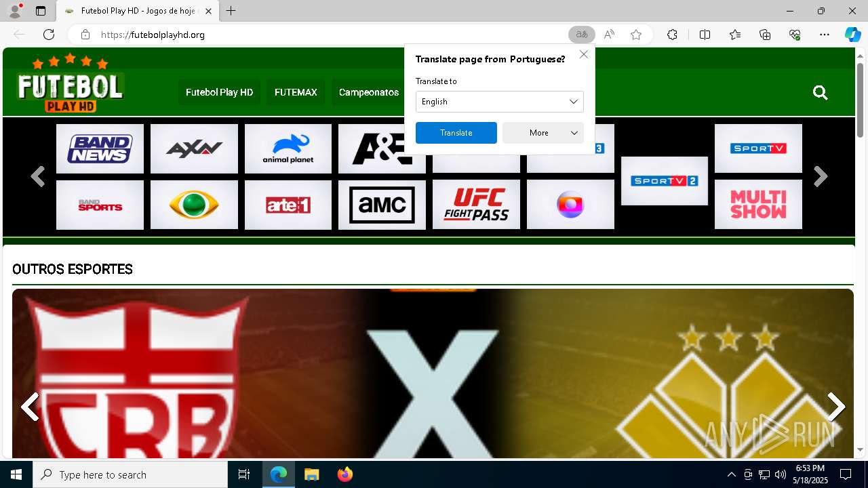868x488 pixels.
Task: Open the Futebol Play HD menu item
Action: 219,92
